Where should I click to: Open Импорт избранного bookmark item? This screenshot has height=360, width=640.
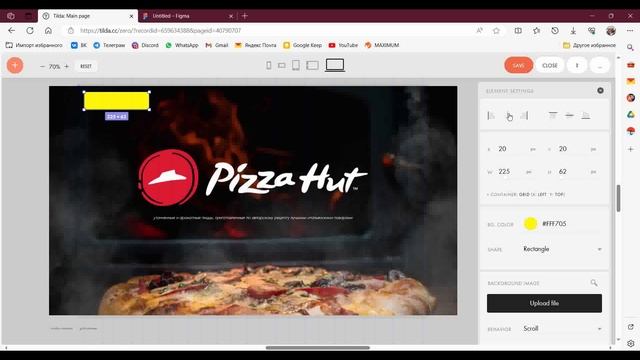pyautogui.click(x=34, y=45)
